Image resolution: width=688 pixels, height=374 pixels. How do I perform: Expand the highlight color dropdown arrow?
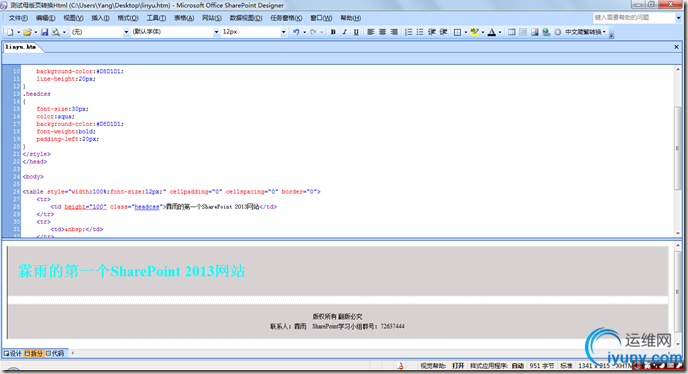483,32
